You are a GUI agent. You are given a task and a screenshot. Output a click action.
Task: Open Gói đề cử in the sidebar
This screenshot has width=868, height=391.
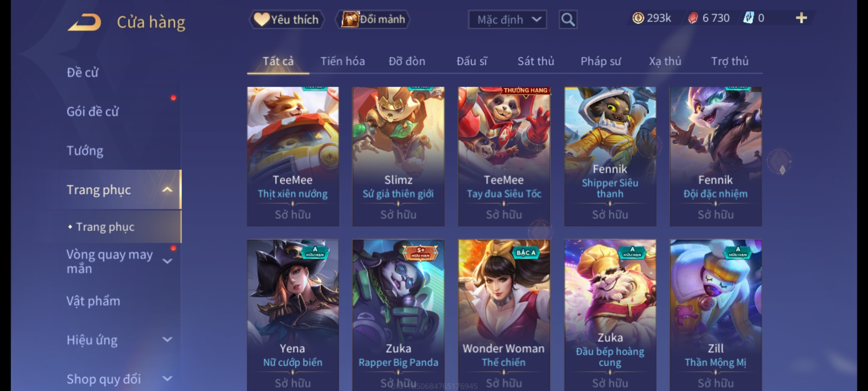[93, 112]
